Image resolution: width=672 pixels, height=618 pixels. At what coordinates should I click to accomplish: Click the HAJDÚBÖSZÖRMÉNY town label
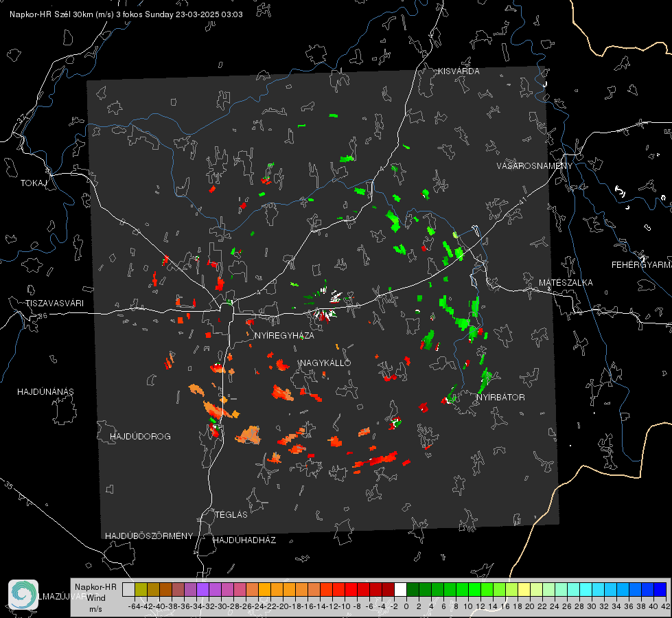[x=149, y=536]
